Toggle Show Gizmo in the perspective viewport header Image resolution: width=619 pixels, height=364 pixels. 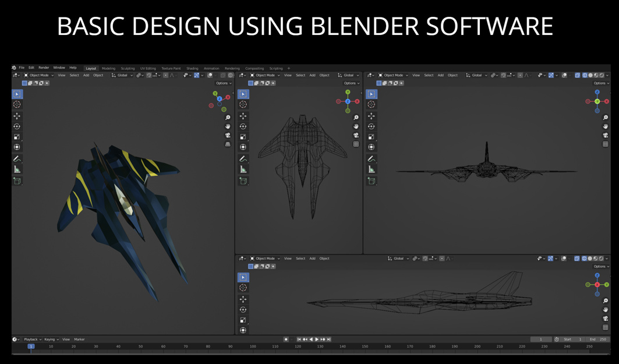tap(197, 75)
